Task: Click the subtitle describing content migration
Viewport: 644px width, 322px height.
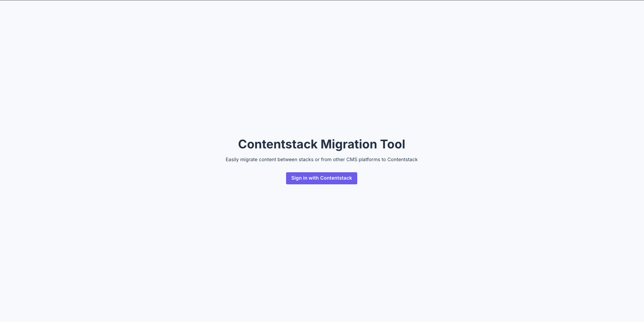Action: (321, 159)
